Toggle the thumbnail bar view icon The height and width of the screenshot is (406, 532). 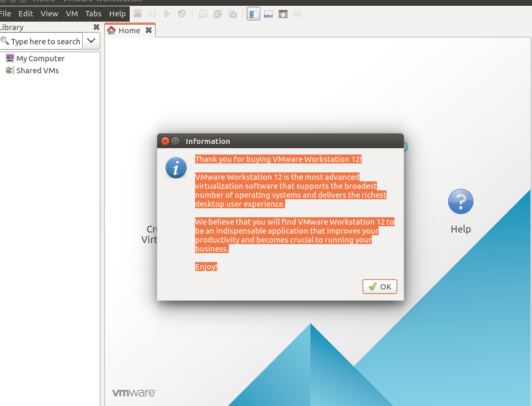[268, 14]
